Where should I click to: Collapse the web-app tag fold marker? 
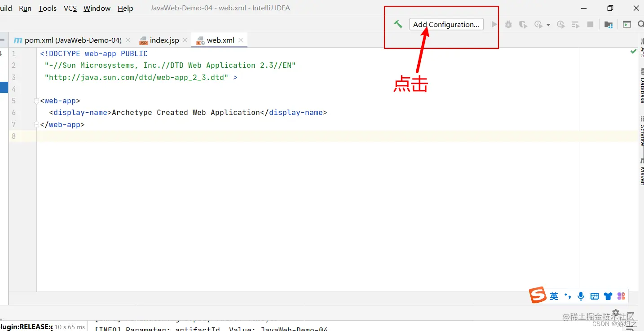point(36,101)
